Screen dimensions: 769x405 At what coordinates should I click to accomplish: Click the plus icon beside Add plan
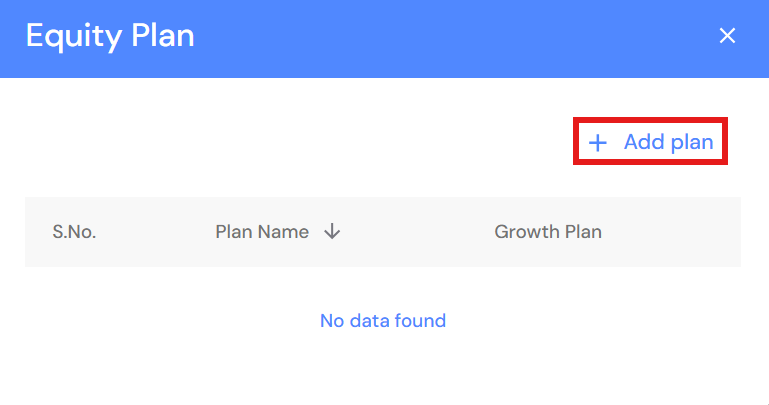(598, 143)
